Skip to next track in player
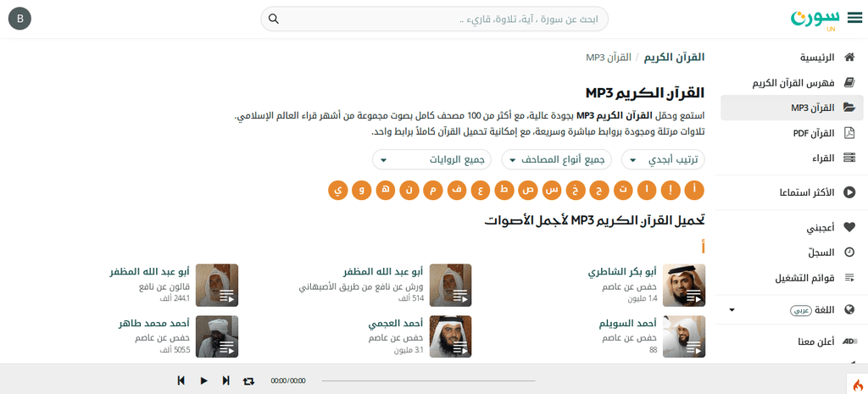 pos(225,380)
